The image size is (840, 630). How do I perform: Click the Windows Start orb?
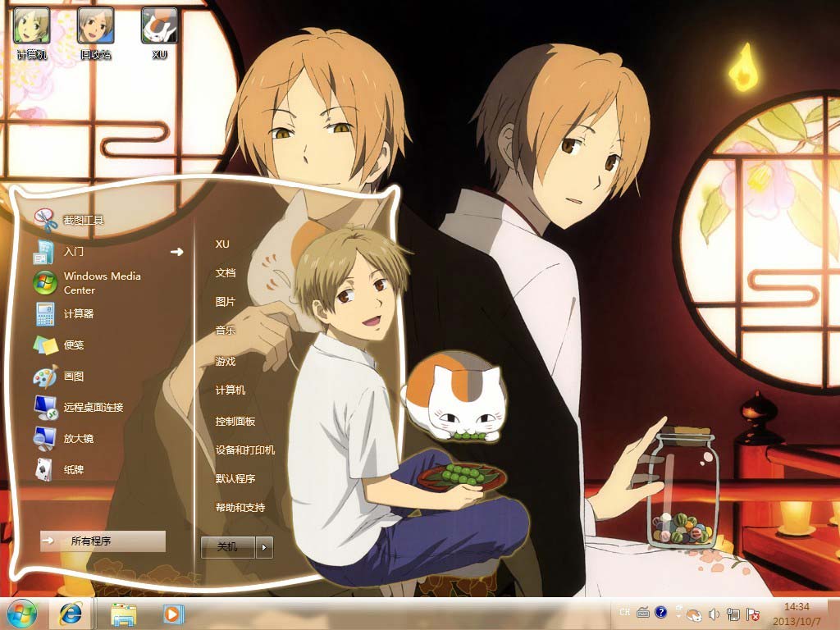[22, 614]
